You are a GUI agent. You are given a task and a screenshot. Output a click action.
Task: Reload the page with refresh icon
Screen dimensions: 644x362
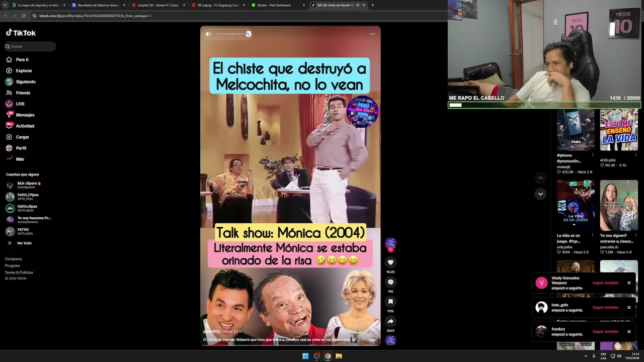coord(23,16)
